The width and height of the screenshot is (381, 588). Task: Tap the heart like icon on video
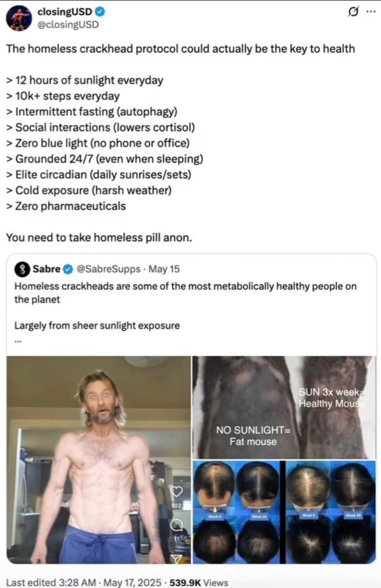coord(176,492)
